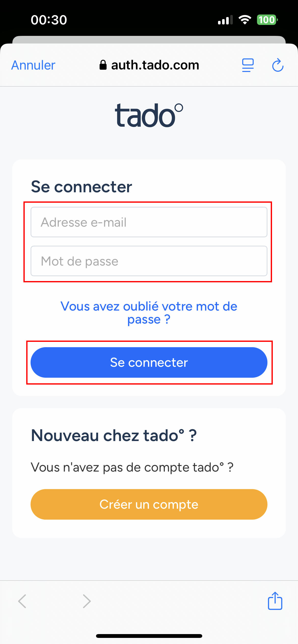Go back with the left chevron
Image resolution: width=298 pixels, height=644 pixels.
(22, 601)
